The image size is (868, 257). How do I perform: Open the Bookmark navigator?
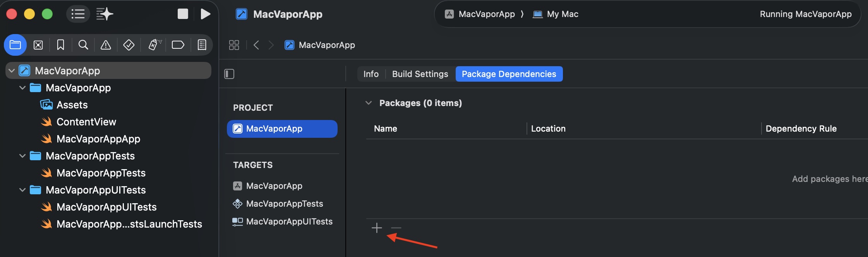point(60,45)
